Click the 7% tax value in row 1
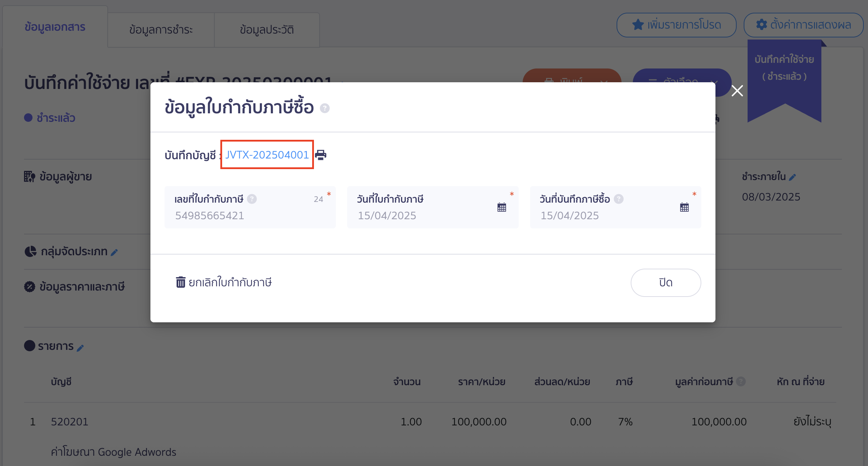Screen dimensions: 868x466 coord(625,422)
